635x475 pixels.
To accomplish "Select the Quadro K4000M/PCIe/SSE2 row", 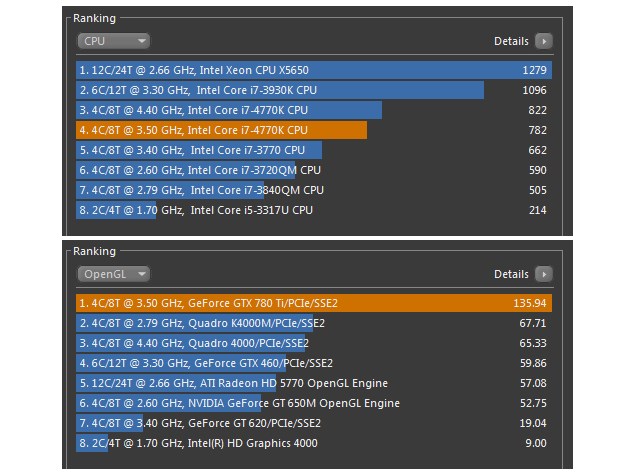I will [x=314, y=323].
